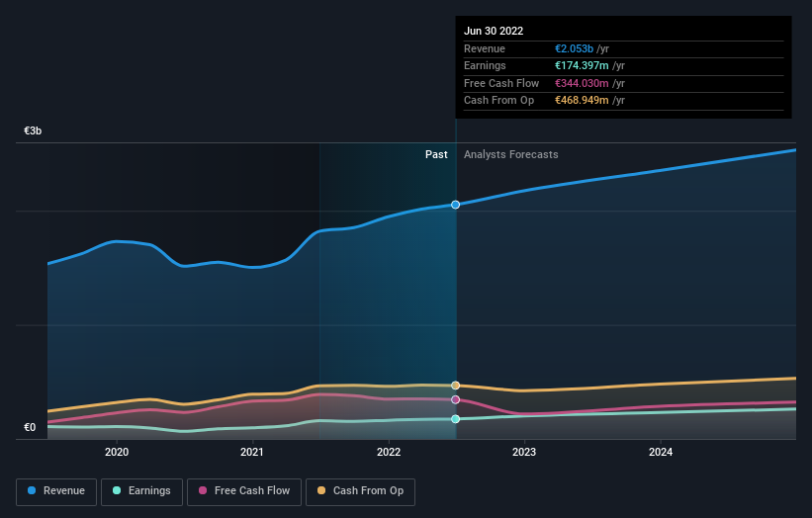812x518 pixels.
Task: Click the blue Revenue data point marker
Action: (x=455, y=205)
